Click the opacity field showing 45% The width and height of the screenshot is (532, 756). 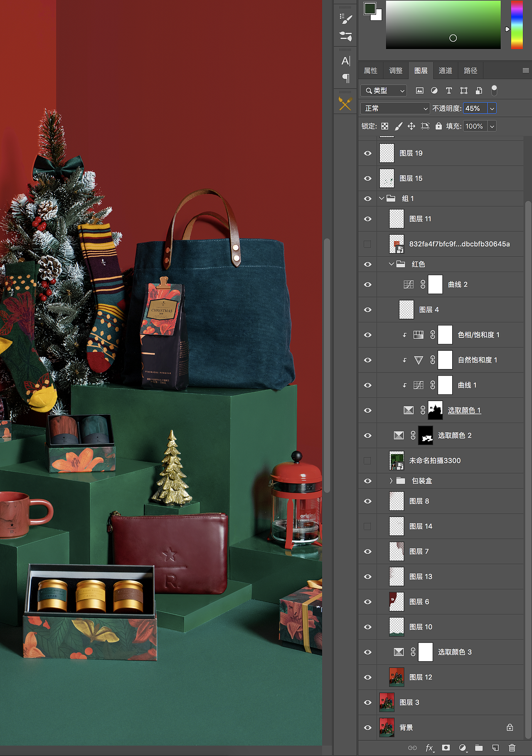[475, 108]
